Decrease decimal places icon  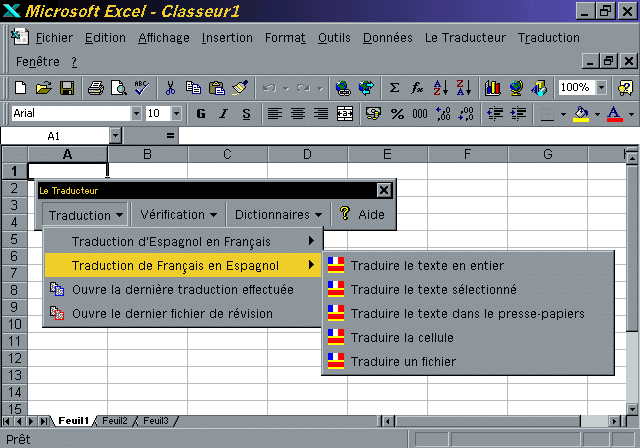tap(466, 113)
